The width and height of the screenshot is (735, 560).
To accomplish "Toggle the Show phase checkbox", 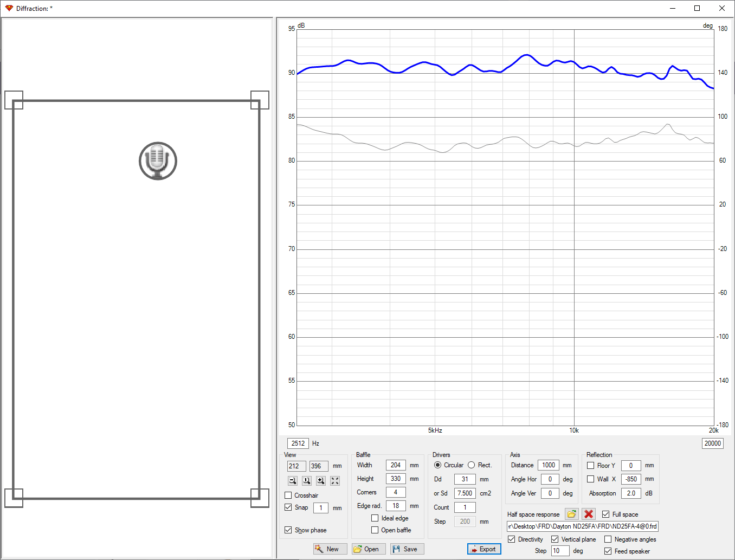I will pos(288,530).
